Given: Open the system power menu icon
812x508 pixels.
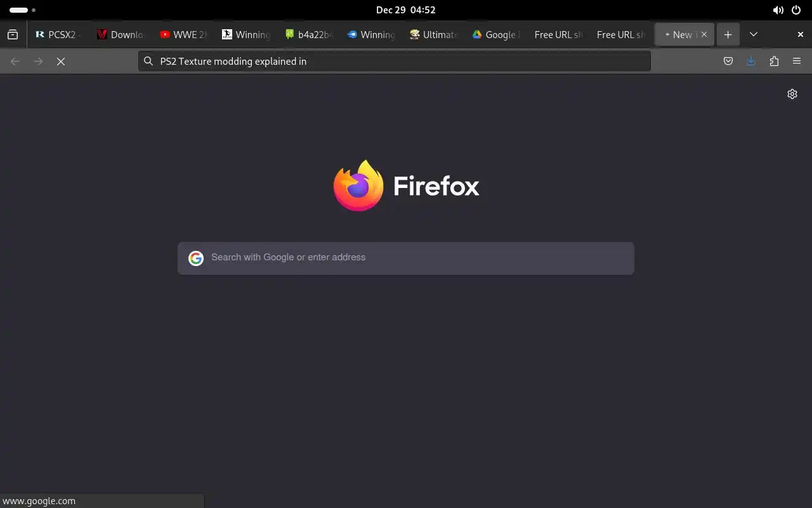Looking at the screenshot, I should pyautogui.click(x=796, y=10).
